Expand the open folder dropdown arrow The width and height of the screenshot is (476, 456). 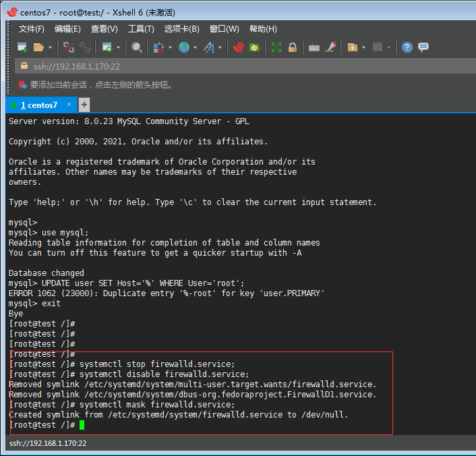(x=50, y=47)
